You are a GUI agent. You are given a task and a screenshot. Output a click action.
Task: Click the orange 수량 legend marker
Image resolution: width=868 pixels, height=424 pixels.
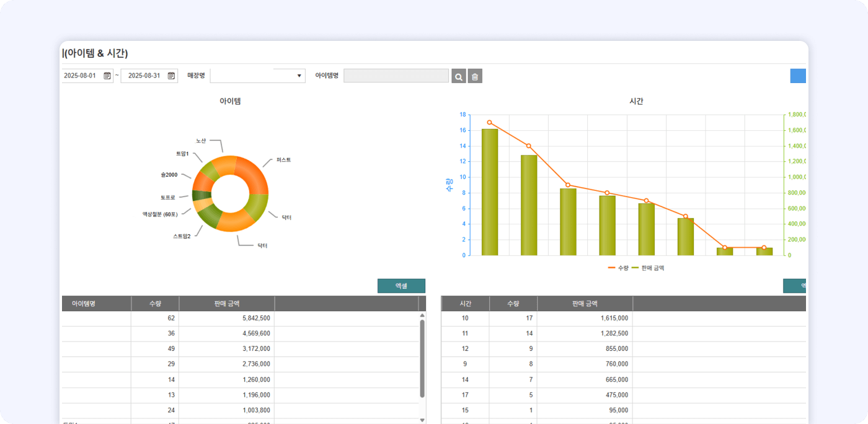click(612, 268)
